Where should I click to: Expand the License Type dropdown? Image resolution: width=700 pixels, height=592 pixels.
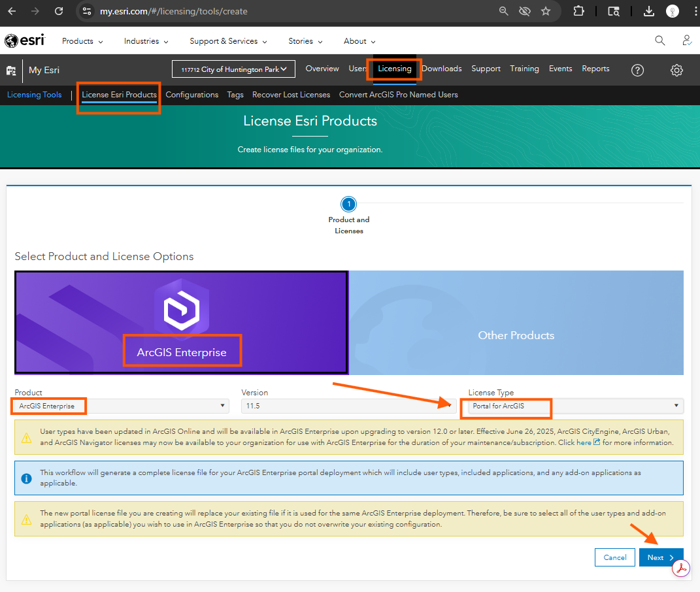click(575, 406)
